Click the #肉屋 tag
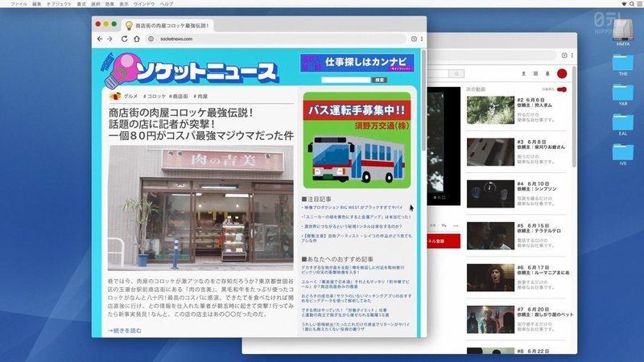The height and width of the screenshot is (362, 644). click(x=200, y=97)
